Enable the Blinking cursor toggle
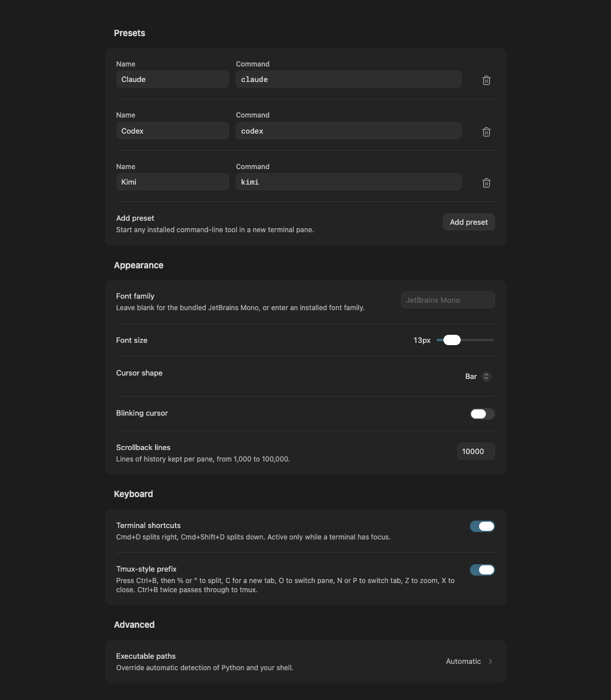Screen dimensions: 611x700 (x=482, y=414)
